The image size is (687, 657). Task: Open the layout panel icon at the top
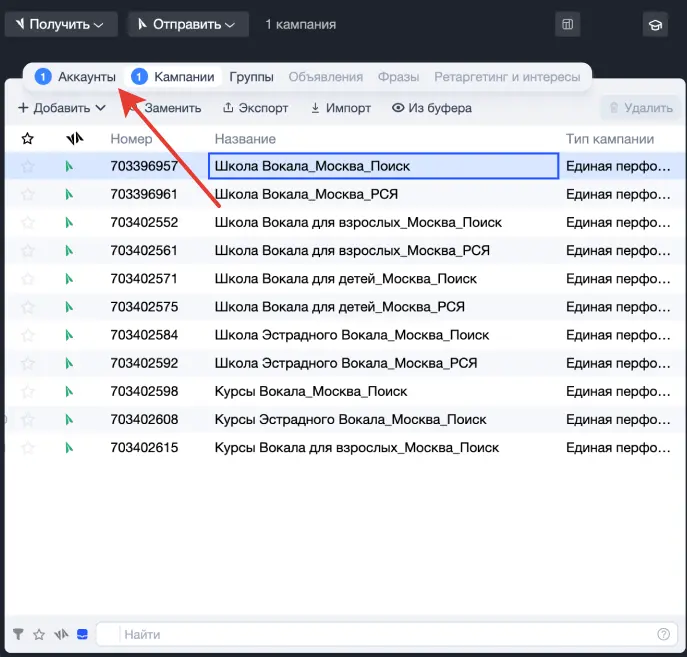coord(567,24)
